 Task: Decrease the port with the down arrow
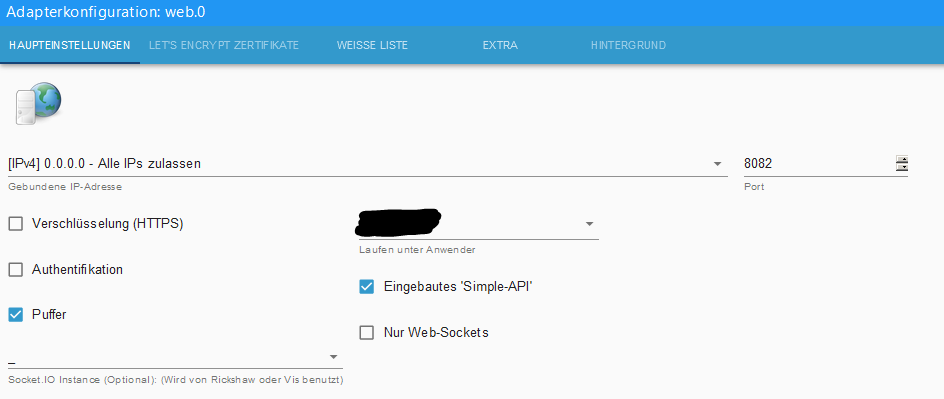[x=902, y=167]
